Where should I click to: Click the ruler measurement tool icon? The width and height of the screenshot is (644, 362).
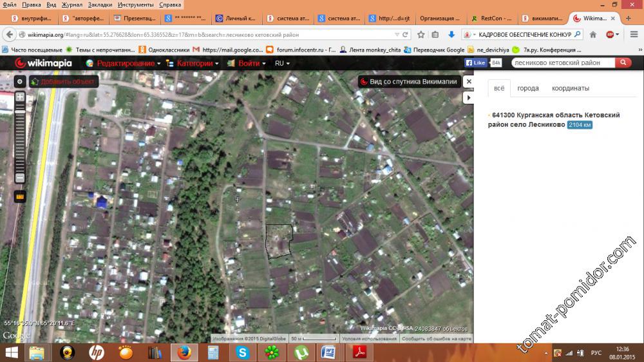pos(20,196)
